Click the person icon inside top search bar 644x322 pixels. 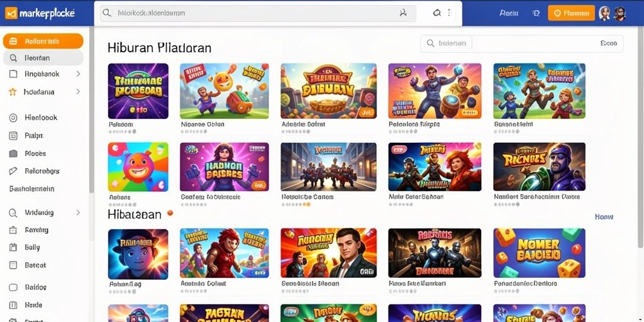pos(403,13)
